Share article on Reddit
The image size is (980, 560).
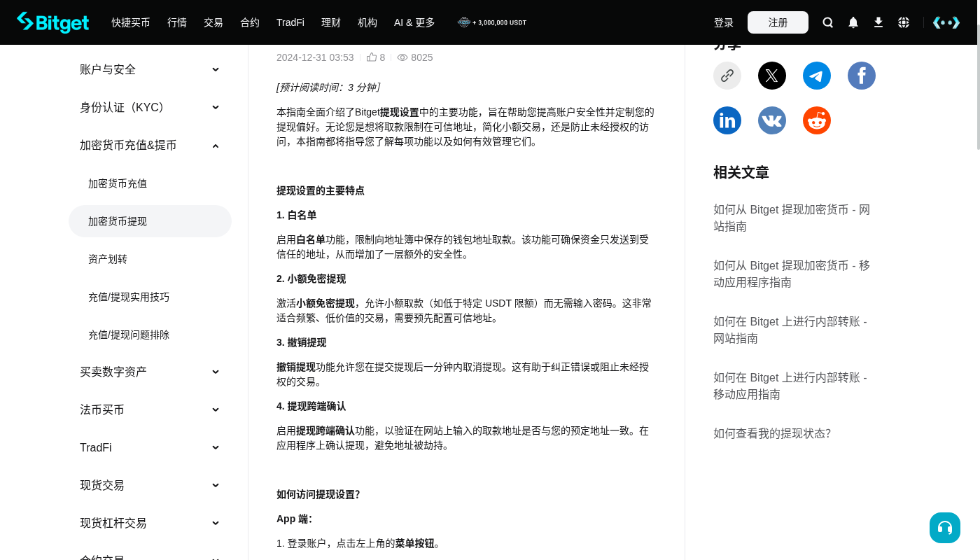pos(817,120)
